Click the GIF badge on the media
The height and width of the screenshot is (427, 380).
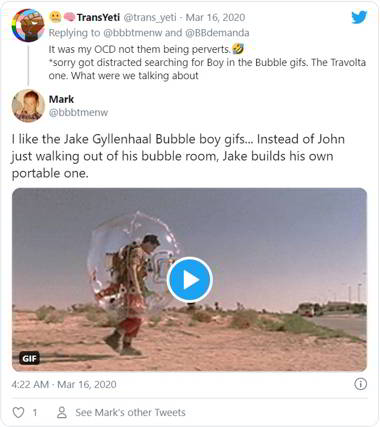29,358
